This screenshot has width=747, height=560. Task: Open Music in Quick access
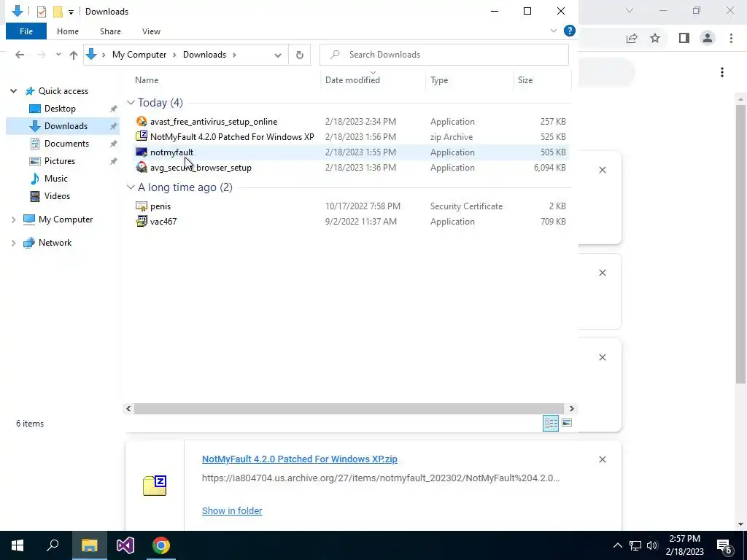pos(55,179)
